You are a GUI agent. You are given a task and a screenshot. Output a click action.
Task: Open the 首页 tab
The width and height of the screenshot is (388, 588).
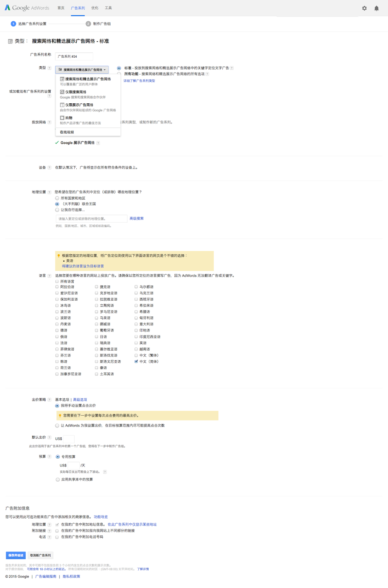coord(61,8)
